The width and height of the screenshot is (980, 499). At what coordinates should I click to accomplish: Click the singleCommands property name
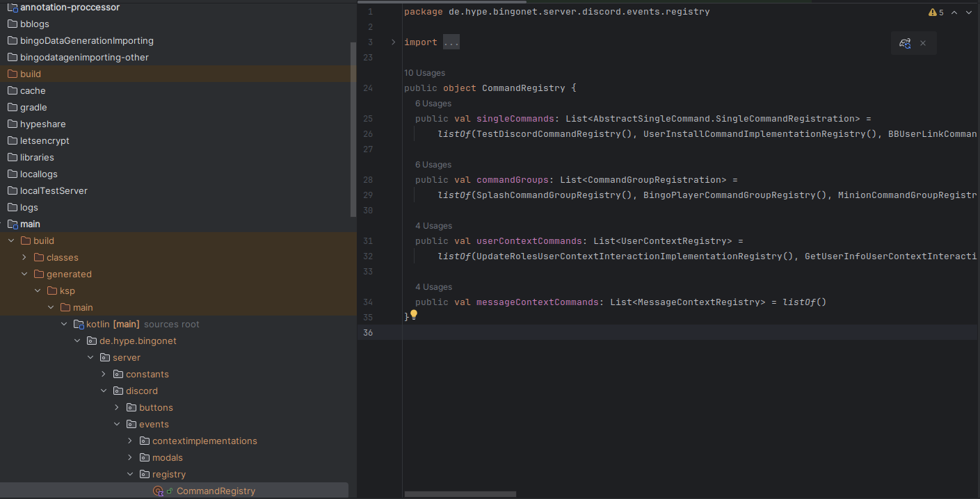[x=515, y=119]
